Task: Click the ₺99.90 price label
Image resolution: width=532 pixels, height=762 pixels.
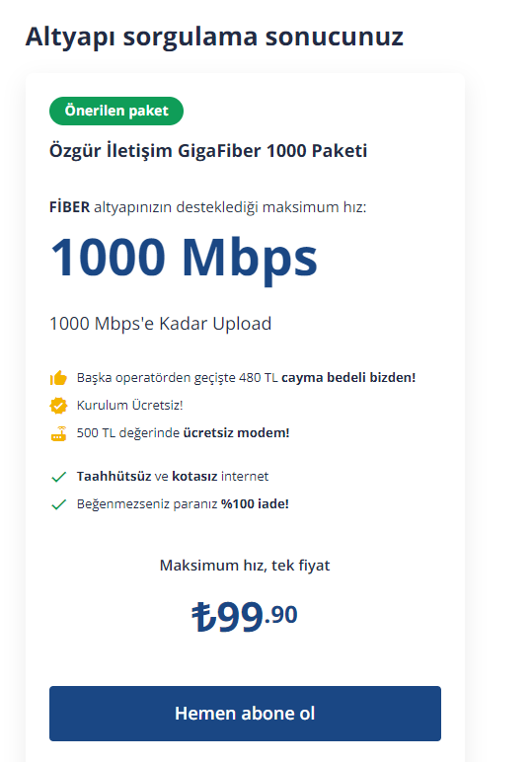Action: click(x=245, y=616)
